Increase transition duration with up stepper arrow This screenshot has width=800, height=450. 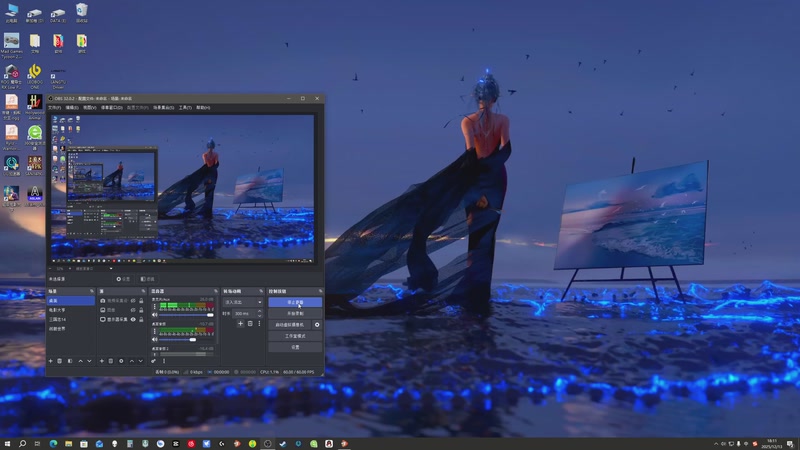[260, 311]
